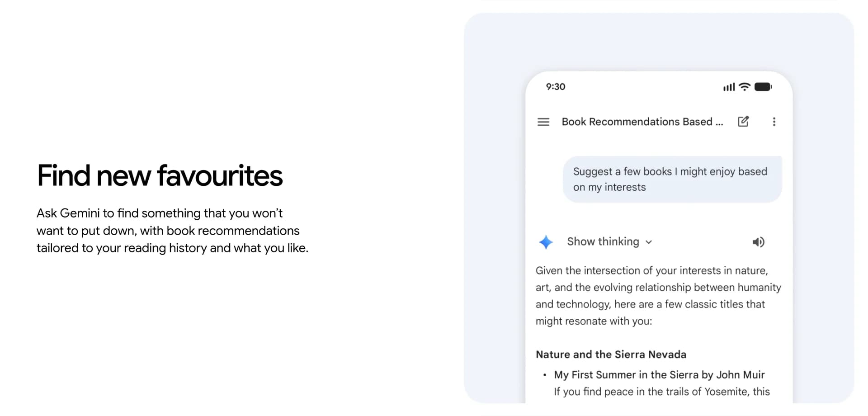The height and width of the screenshot is (416, 868).
Task: Play the response aloud with the speaker icon
Action: pyautogui.click(x=759, y=242)
